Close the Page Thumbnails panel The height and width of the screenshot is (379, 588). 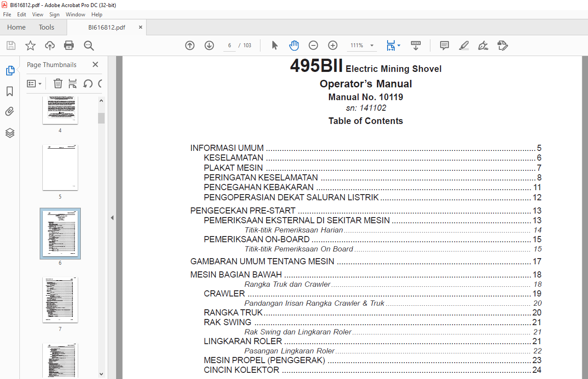coord(95,64)
